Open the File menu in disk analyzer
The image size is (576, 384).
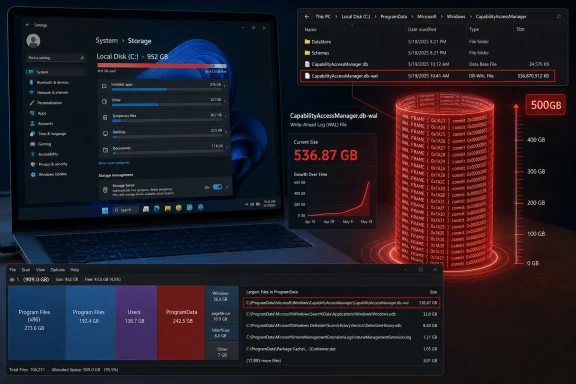click(12, 270)
